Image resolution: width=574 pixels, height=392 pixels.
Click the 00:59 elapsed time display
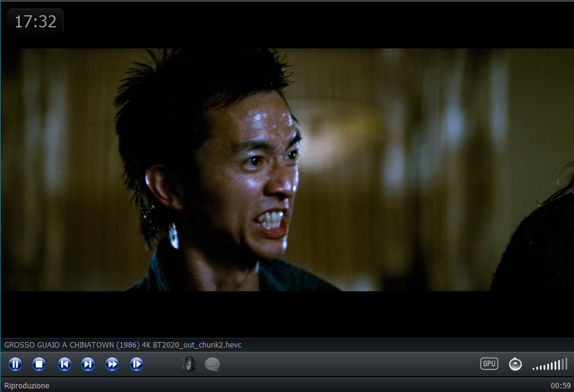(x=561, y=386)
